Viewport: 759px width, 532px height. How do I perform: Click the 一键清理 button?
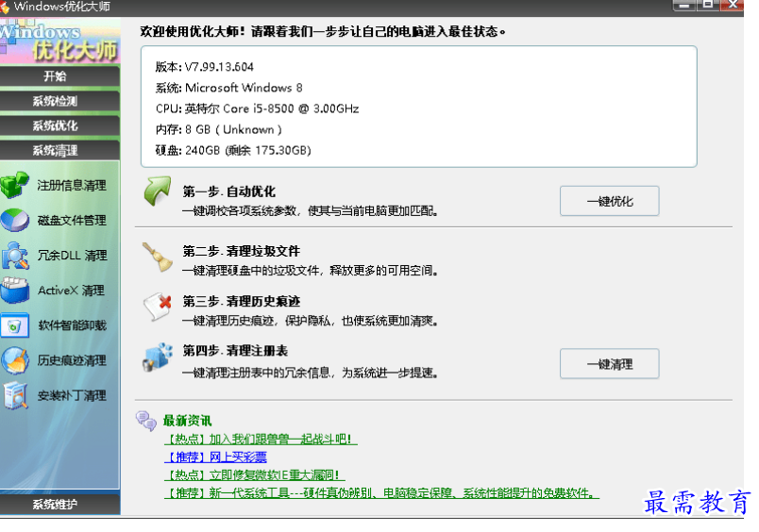[x=610, y=364]
